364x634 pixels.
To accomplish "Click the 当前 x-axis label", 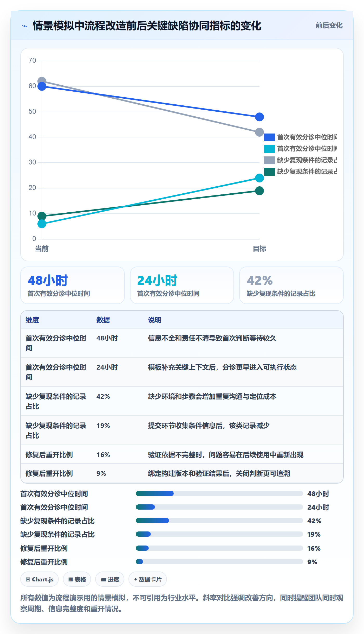I will 42,249.
